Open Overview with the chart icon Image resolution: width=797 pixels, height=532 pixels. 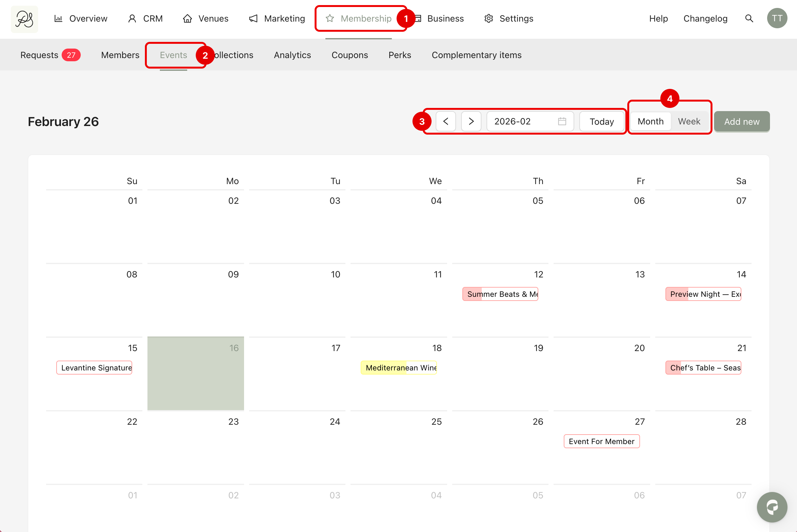pos(58,19)
